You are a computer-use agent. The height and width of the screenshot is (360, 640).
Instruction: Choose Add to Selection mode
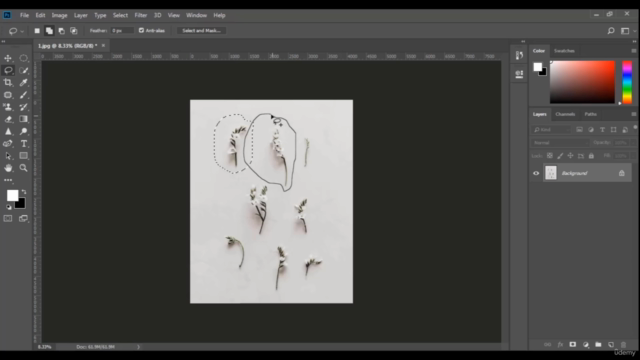tap(49, 31)
